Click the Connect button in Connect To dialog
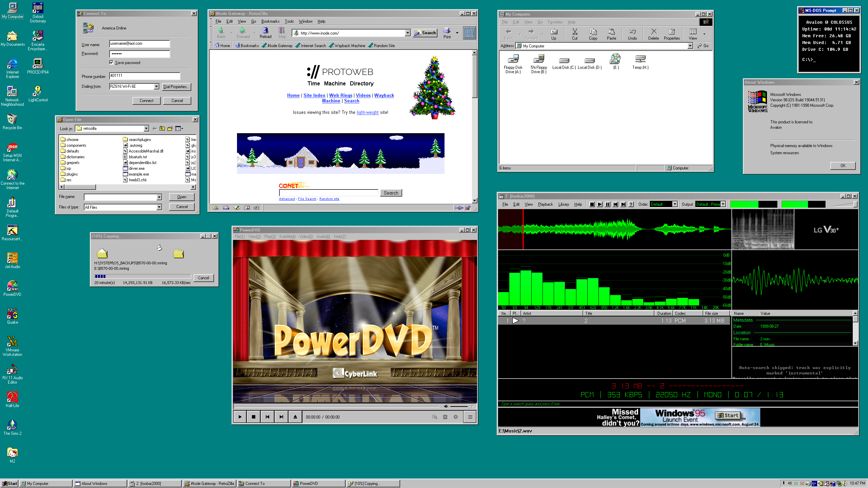The height and width of the screenshot is (488, 868). click(x=146, y=101)
